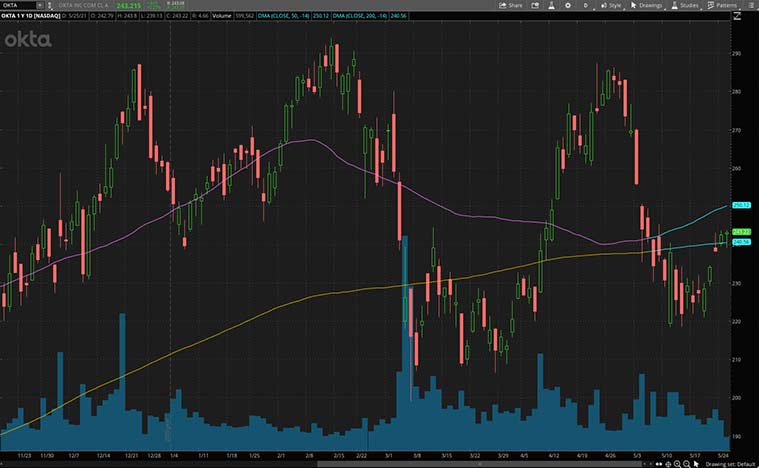
Task: Click the horizontal chart scrollbar
Action: 479,464
